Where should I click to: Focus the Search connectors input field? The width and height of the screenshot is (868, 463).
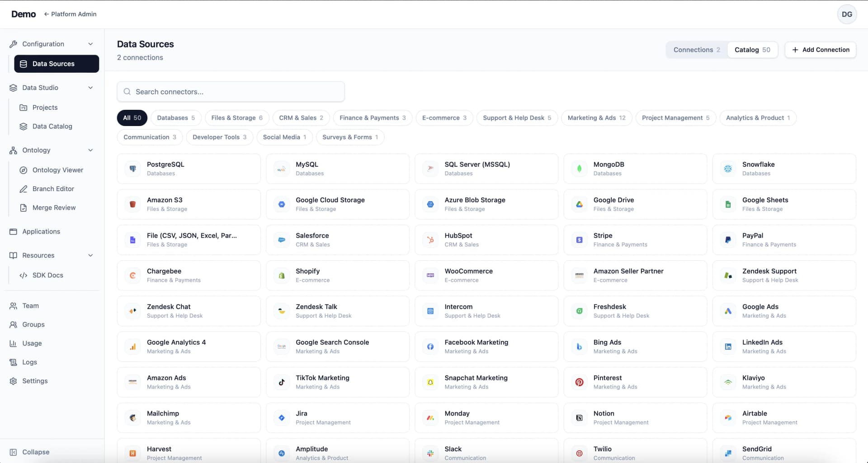coord(231,92)
